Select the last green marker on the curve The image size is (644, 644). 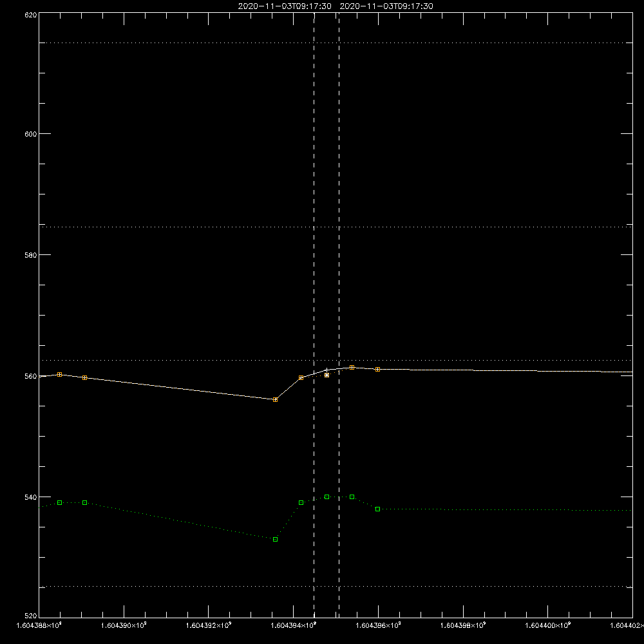(378, 509)
